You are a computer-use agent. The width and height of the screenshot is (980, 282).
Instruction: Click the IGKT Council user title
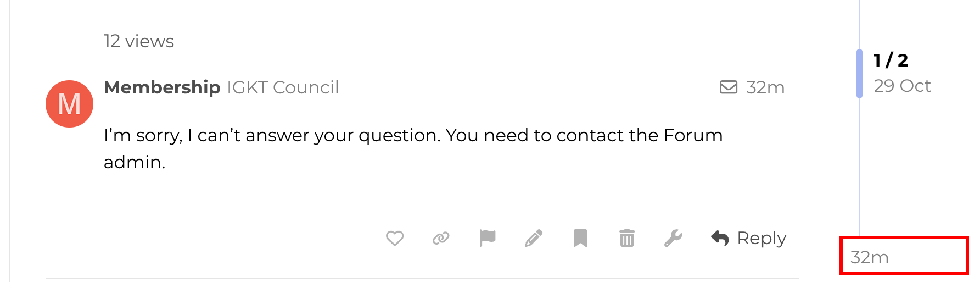(x=283, y=87)
